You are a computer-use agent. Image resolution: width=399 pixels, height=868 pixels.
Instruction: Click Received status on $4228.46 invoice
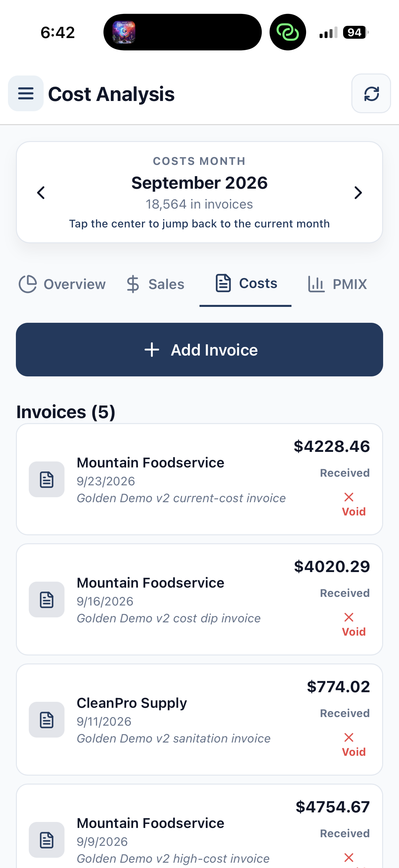(345, 473)
